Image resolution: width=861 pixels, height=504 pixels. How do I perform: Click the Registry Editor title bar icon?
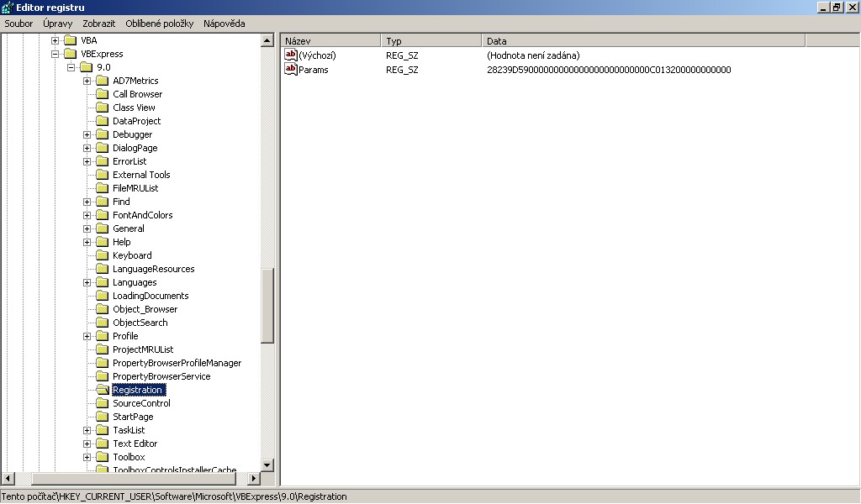coord(8,8)
